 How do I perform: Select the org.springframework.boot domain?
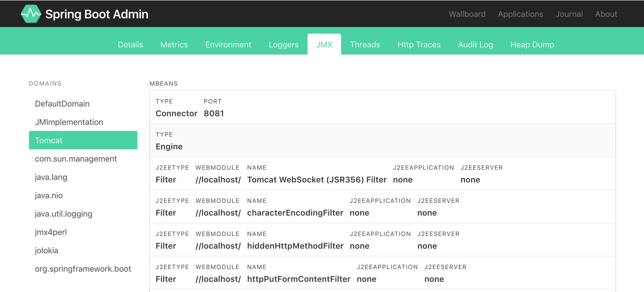(83, 269)
